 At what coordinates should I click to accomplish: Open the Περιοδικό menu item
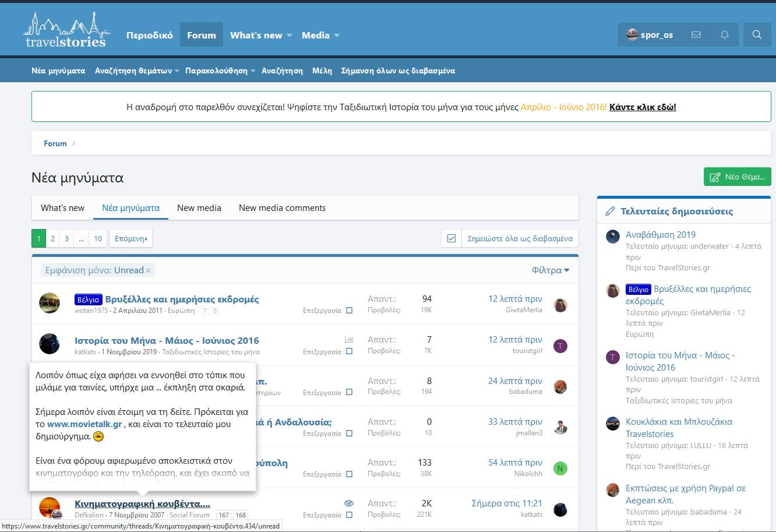coord(149,35)
